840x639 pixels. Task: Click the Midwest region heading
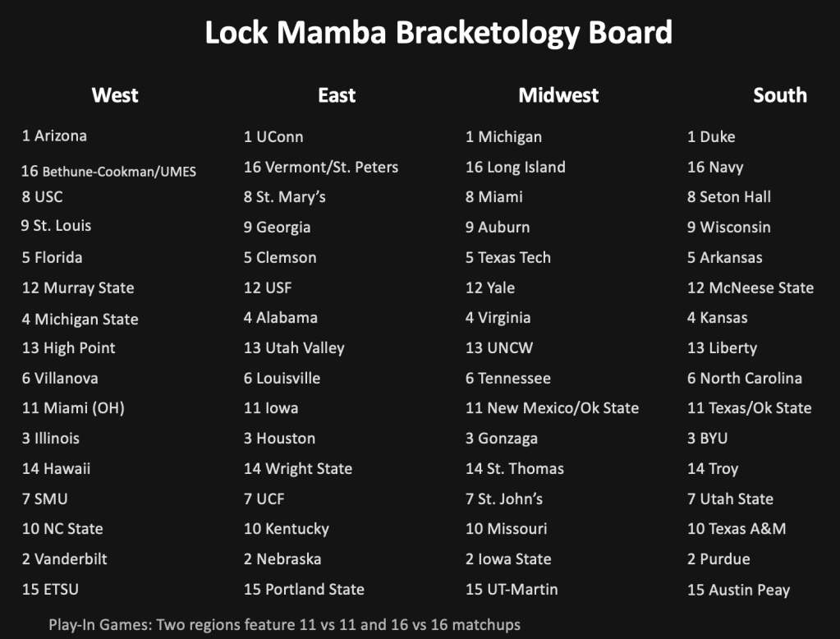pyautogui.click(x=558, y=95)
